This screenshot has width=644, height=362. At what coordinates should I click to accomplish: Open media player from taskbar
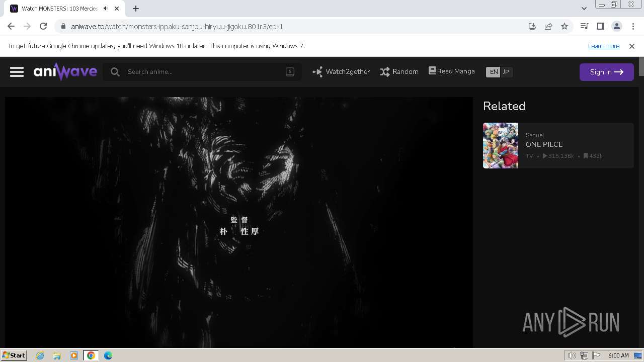click(74, 355)
